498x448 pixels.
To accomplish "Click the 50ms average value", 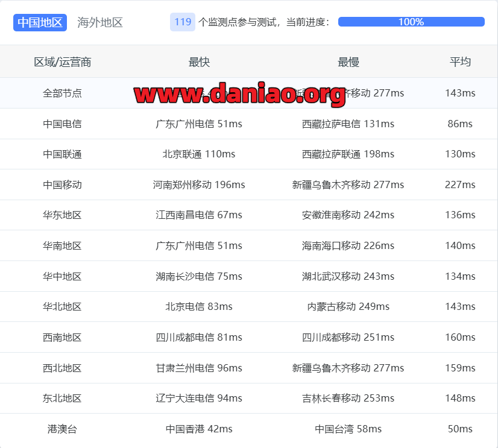I will (x=460, y=429).
